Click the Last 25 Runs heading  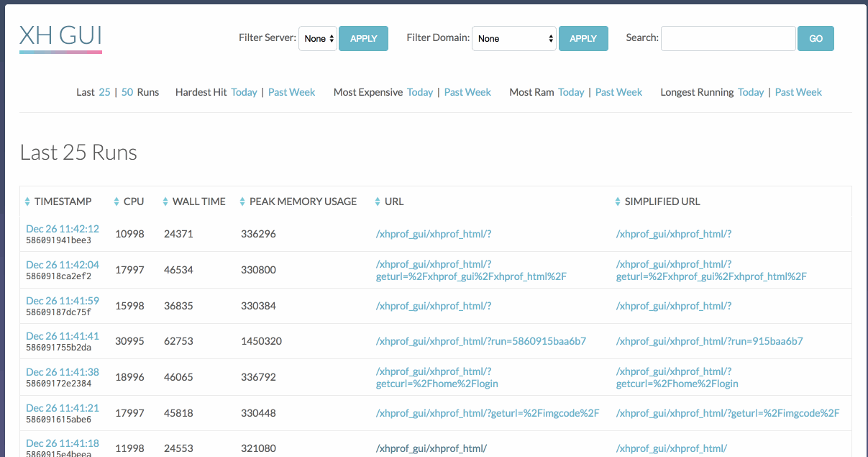pos(78,153)
